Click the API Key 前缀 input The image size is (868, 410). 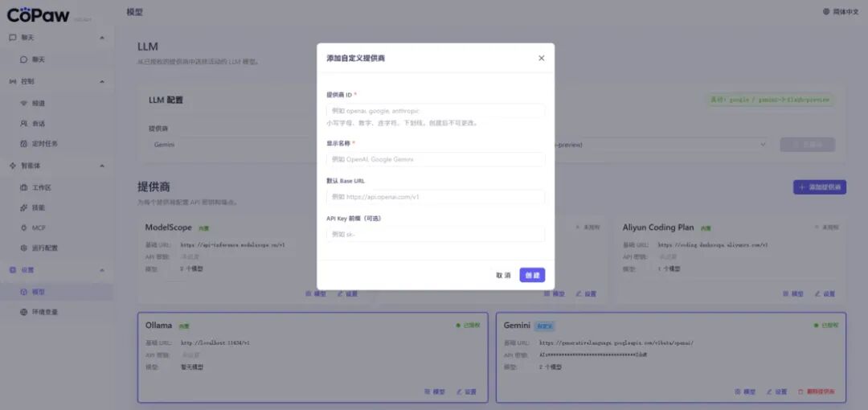436,235
